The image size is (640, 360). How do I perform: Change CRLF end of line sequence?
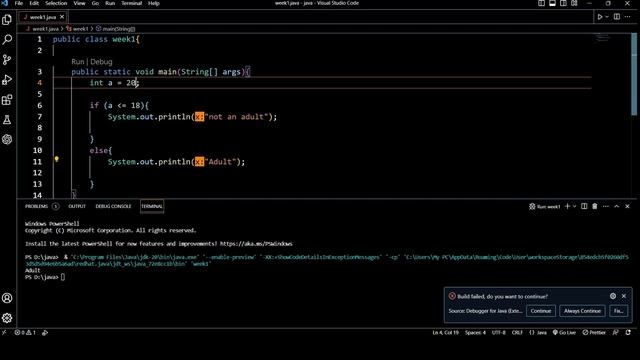517,333
